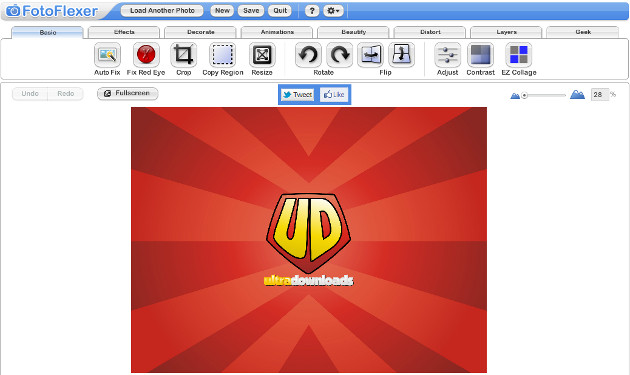The image size is (630, 375).
Task: Flip the photo horizontally
Action: coord(370,55)
